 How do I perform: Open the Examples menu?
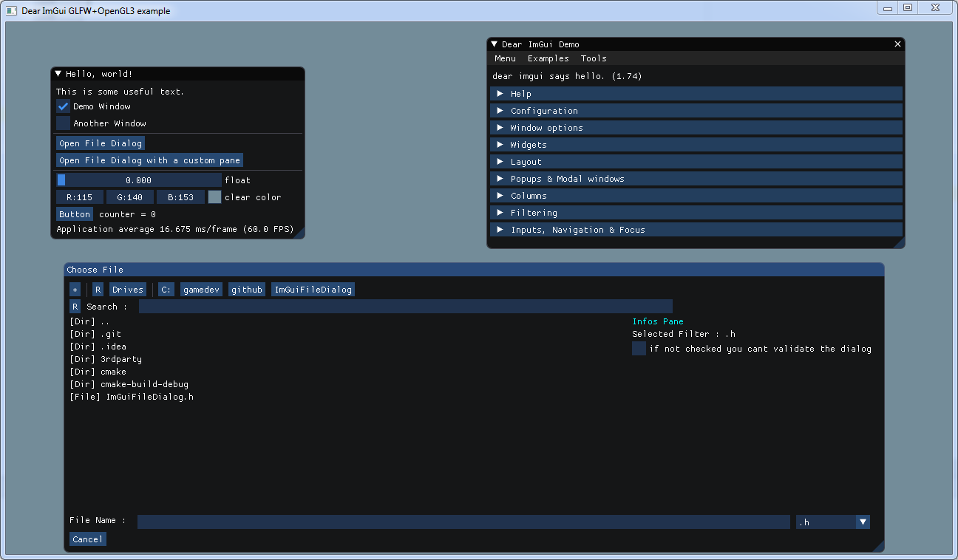[548, 58]
